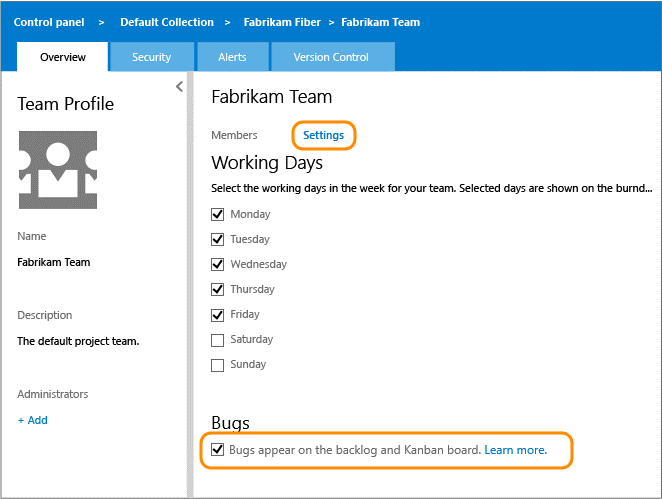Enable Saturday as a working day
The height and width of the screenshot is (499, 662).
(x=218, y=339)
